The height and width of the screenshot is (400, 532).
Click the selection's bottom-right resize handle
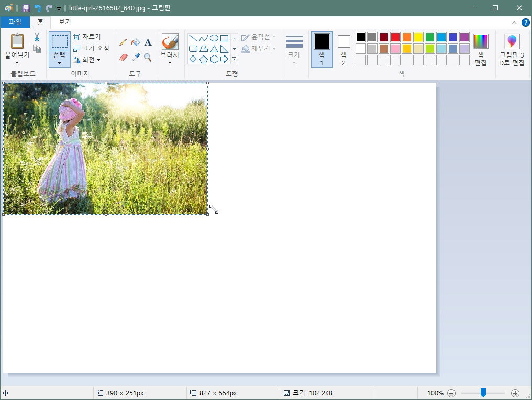(x=208, y=214)
